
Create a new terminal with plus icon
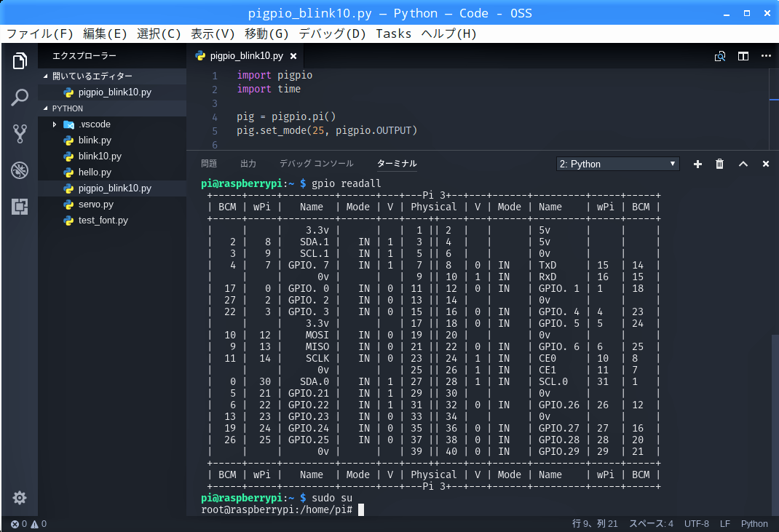[697, 164]
